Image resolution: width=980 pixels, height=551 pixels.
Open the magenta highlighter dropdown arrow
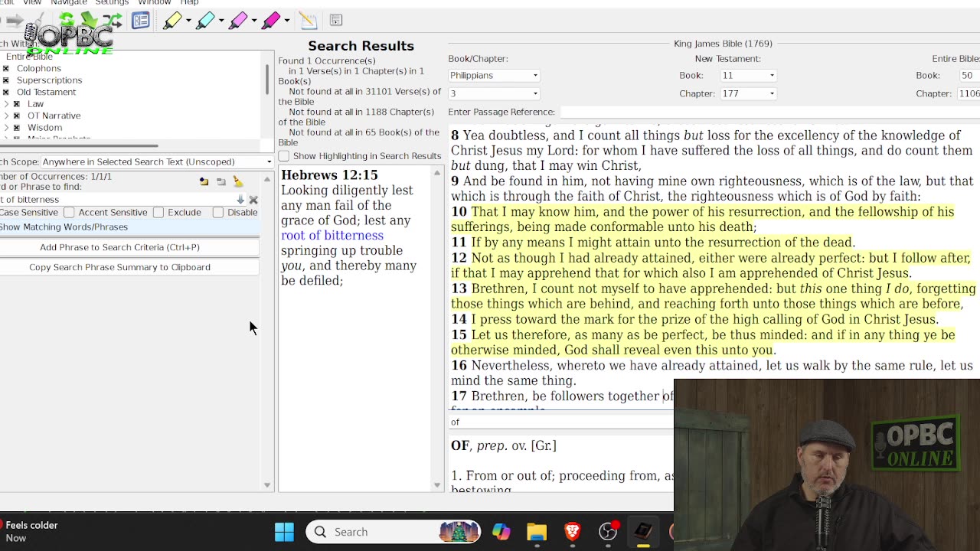coord(286,20)
